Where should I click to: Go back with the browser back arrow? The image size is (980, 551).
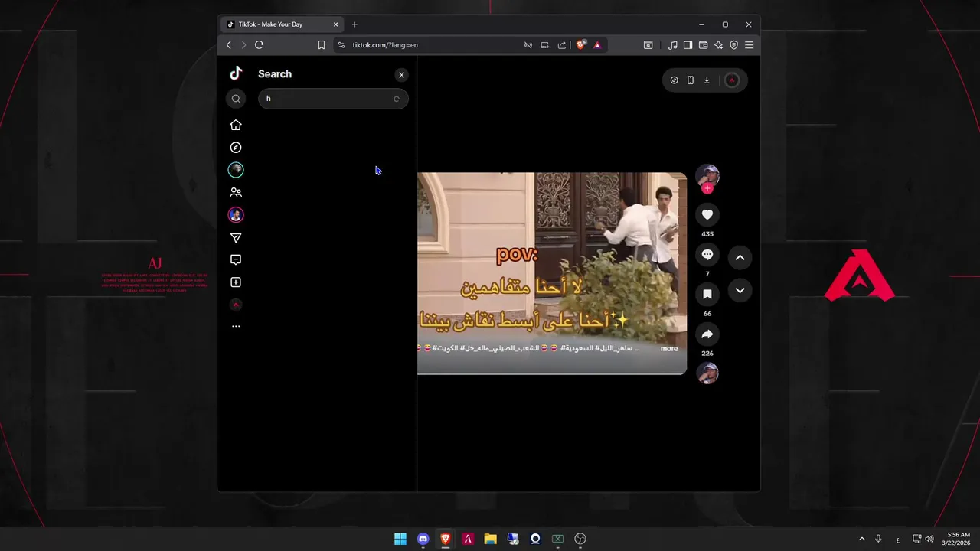pos(228,45)
